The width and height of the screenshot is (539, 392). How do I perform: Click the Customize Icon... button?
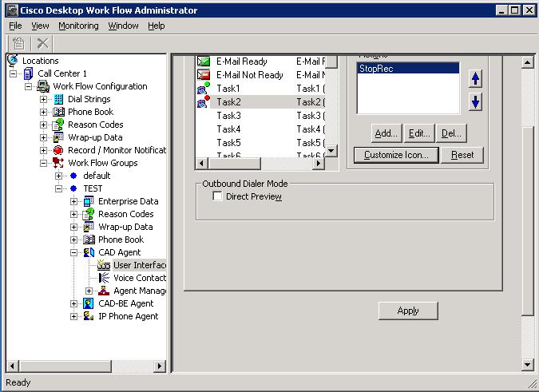[x=396, y=155]
